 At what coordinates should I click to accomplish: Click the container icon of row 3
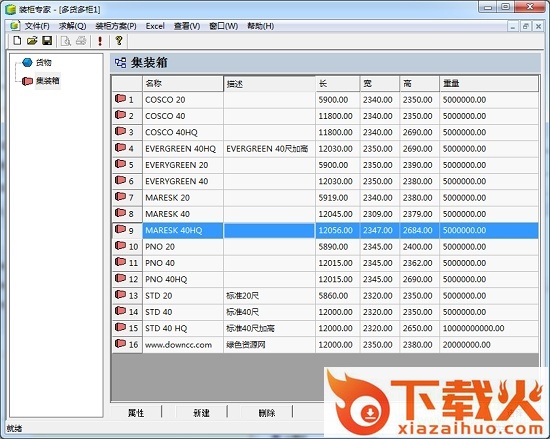(120, 131)
